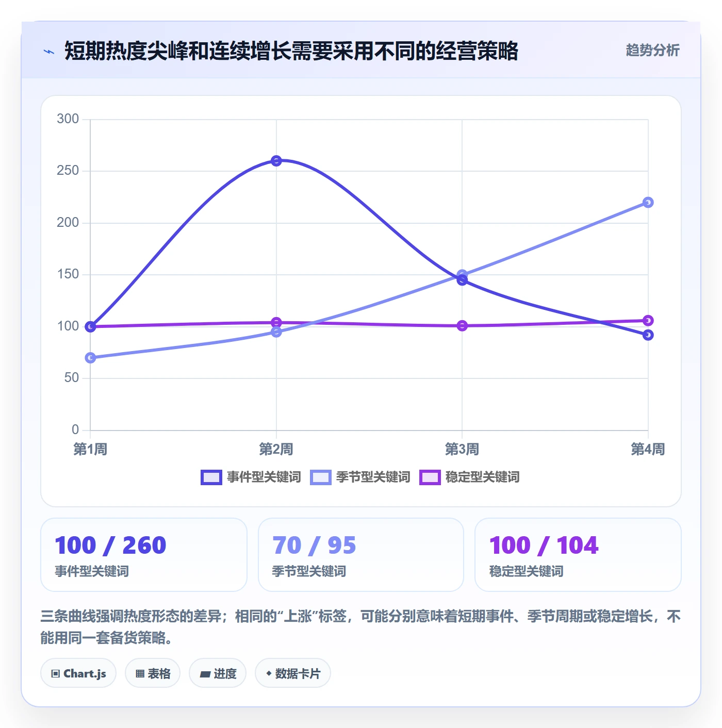Click the main title 短期热度尖峰和连续增长需要采用不同的经营策略
This screenshot has width=722, height=728.
tap(291, 51)
